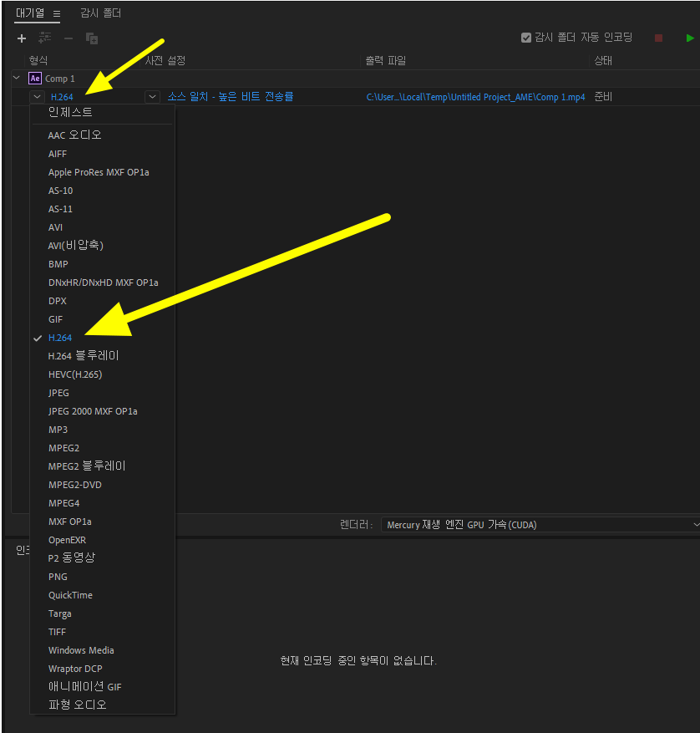Screen dimensions: 700x733
Task: Select MPEG2 블루레이 format
Action: [x=103, y=466]
